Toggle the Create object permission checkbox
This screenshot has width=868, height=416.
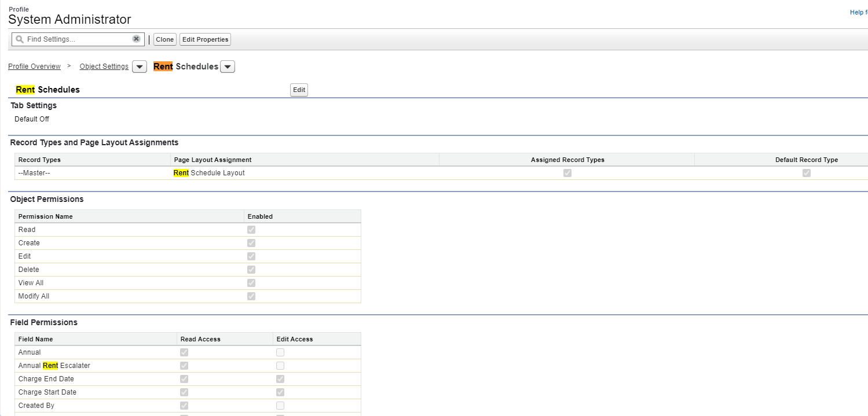(x=251, y=243)
